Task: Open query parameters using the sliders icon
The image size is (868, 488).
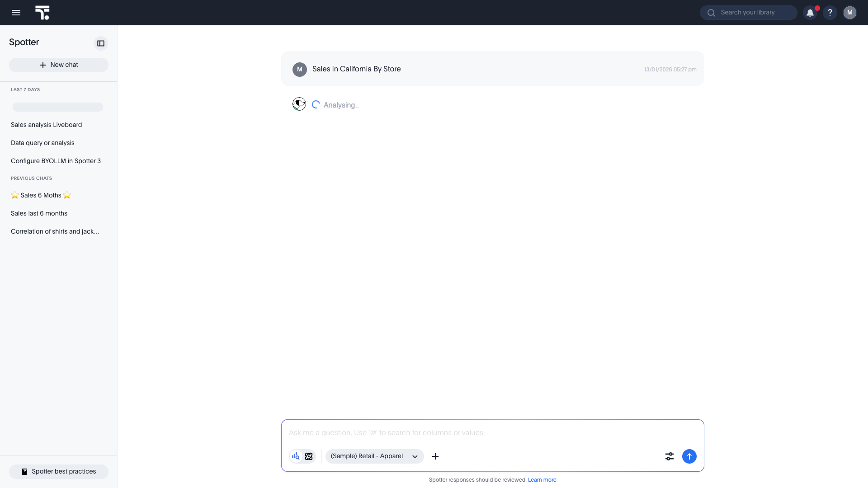Action: pos(670,456)
